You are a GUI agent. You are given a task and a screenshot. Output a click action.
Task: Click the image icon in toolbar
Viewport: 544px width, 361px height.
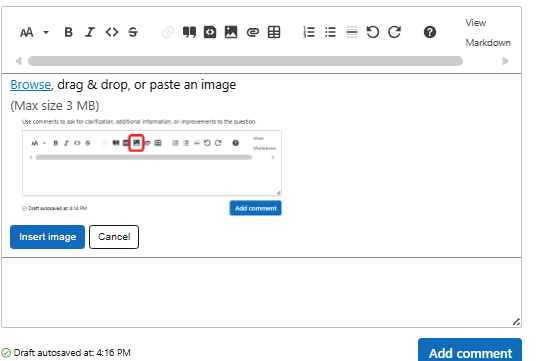(231, 32)
